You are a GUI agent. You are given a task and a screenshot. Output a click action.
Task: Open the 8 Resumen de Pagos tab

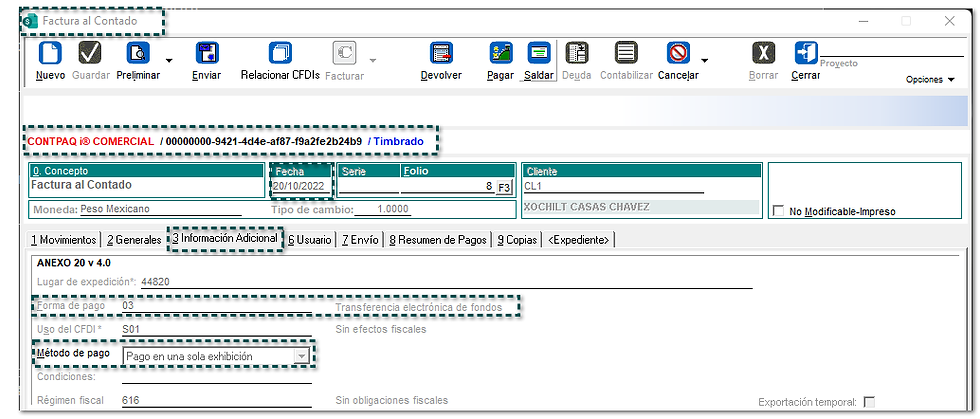(x=438, y=240)
